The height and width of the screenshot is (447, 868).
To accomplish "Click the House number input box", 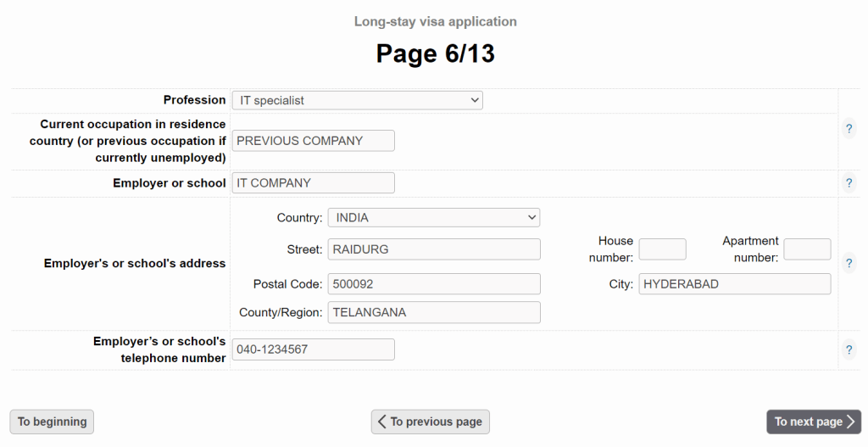I will [662, 249].
